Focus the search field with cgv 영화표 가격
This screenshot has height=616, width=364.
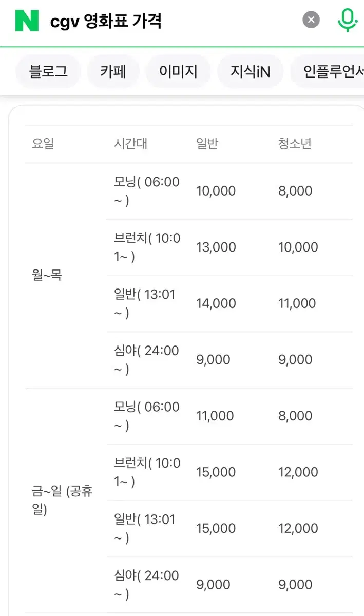(169, 21)
